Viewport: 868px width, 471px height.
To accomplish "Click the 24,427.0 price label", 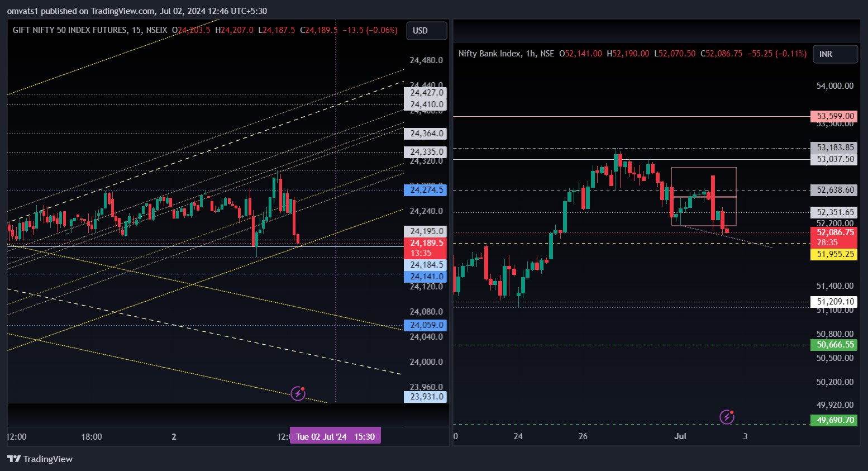I will tap(427, 93).
